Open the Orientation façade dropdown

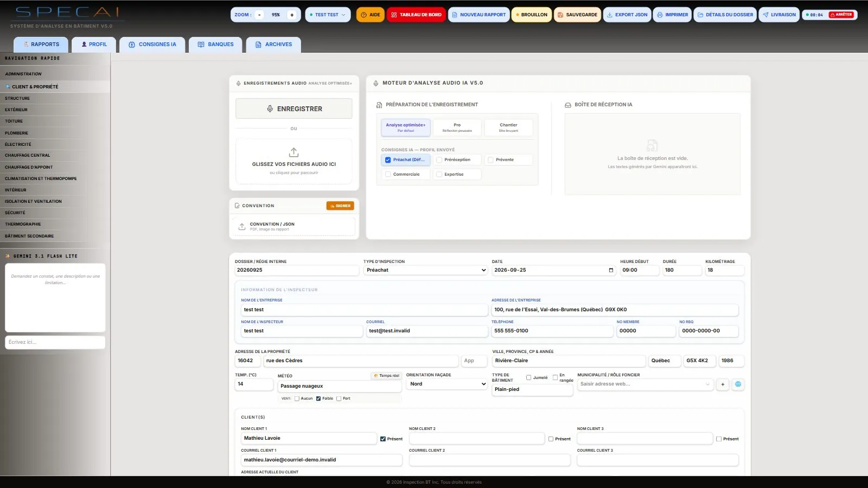coord(446,384)
